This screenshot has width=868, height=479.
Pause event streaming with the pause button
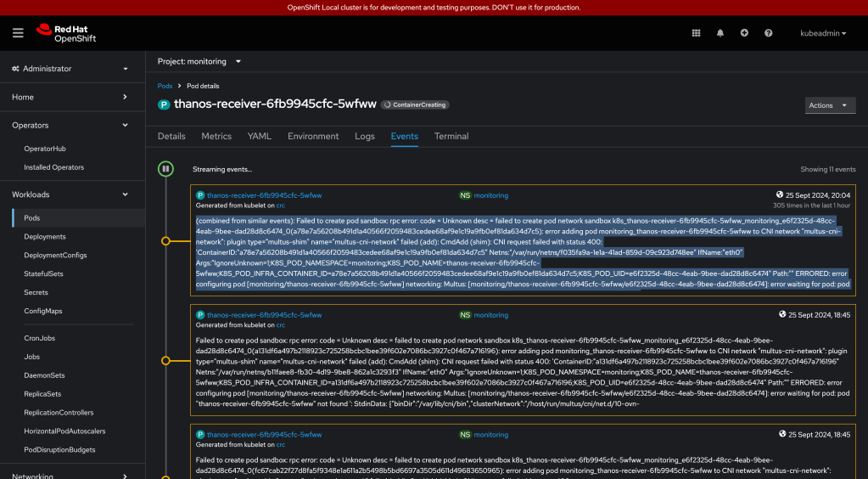(165, 169)
